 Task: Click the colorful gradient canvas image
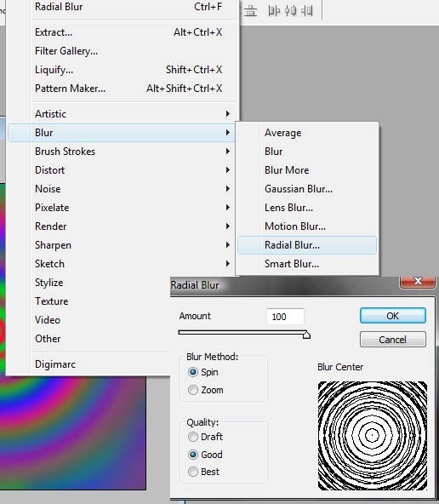pos(73,432)
